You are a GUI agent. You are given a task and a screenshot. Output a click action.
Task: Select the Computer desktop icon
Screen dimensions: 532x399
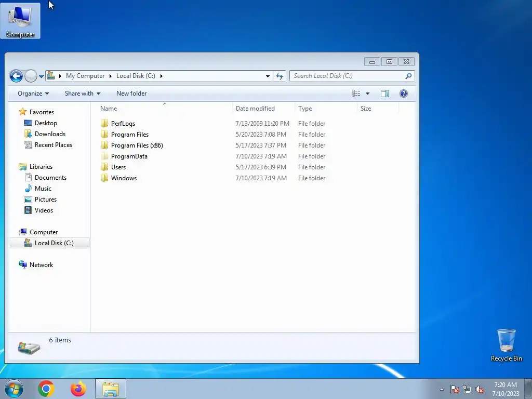point(20,21)
